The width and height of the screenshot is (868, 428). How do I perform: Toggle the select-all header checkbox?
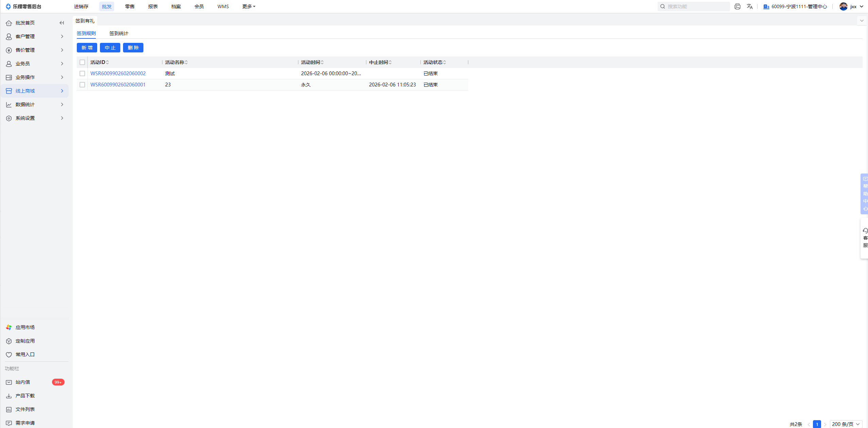click(82, 62)
